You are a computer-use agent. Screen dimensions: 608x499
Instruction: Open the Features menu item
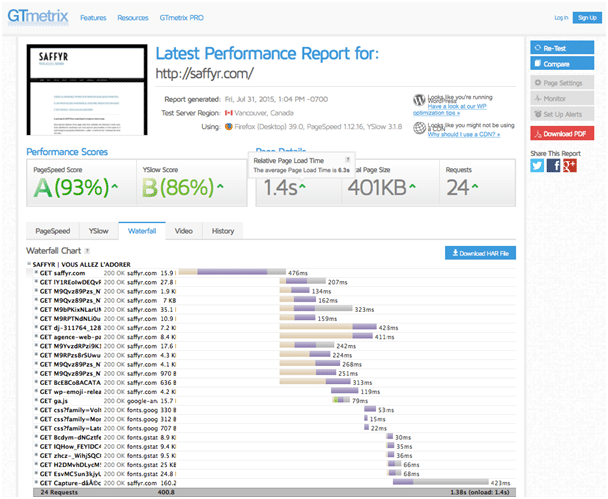[93, 18]
